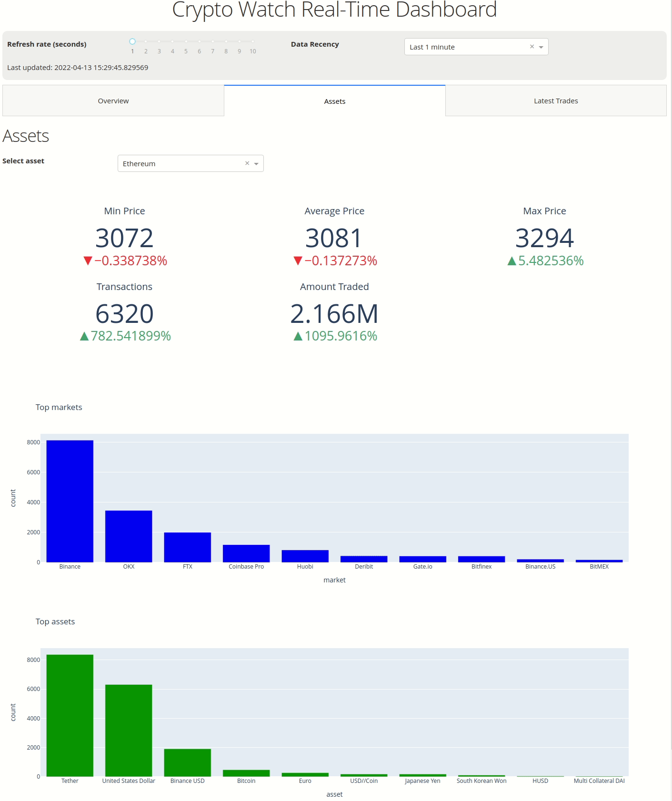Open the Ethereum asset combo box

pyautogui.click(x=181, y=163)
